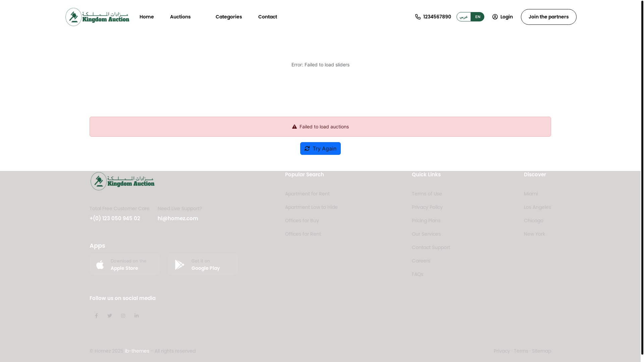Screen dimensions: 644x362
Task: Click the Kingdom Auction header logo
Action: point(97,17)
